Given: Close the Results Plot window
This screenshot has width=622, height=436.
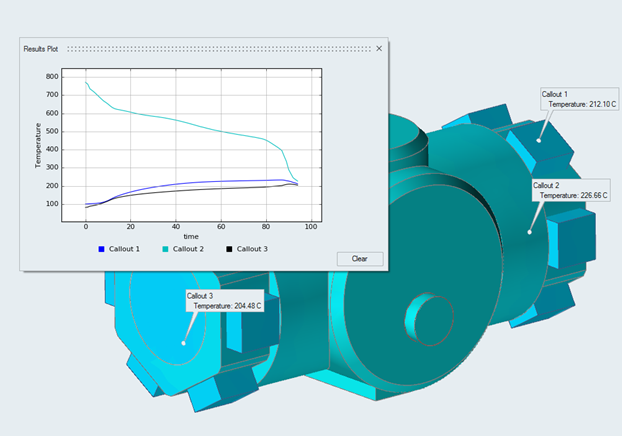Looking at the screenshot, I should pos(379,48).
